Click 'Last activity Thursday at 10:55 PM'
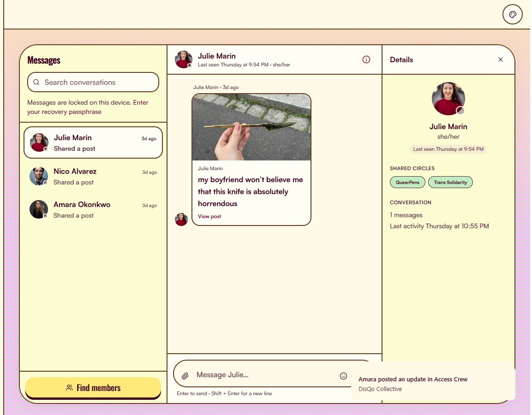This screenshot has width=532, height=415. [x=439, y=226]
